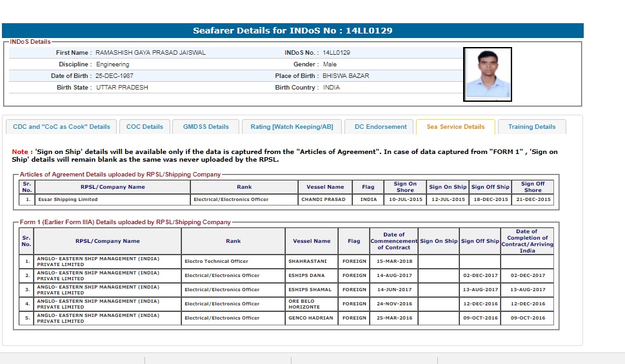Click the INDoS No. value 14LL0129

pyautogui.click(x=336, y=53)
